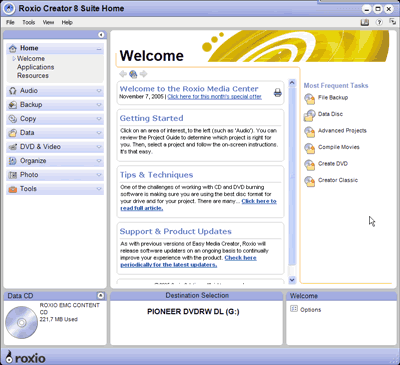Click the Creator Classic task icon
400x365 pixels.
pyautogui.click(x=310, y=181)
